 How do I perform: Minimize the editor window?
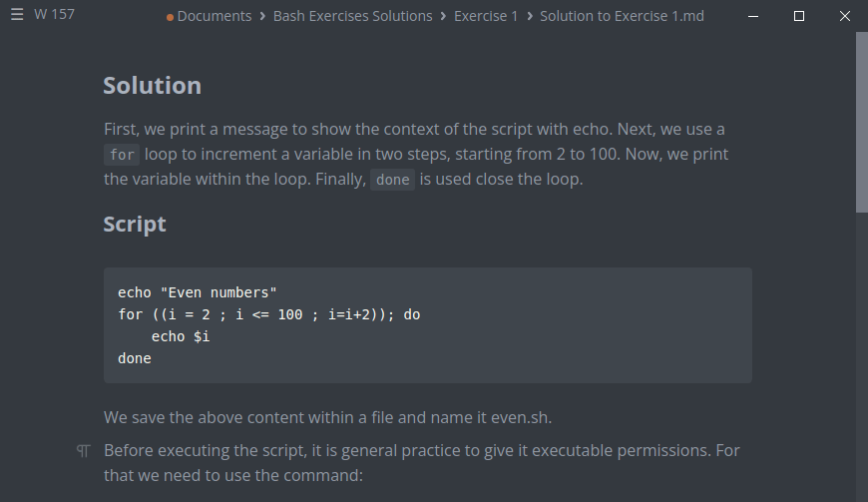pyautogui.click(x=752, y=16)
